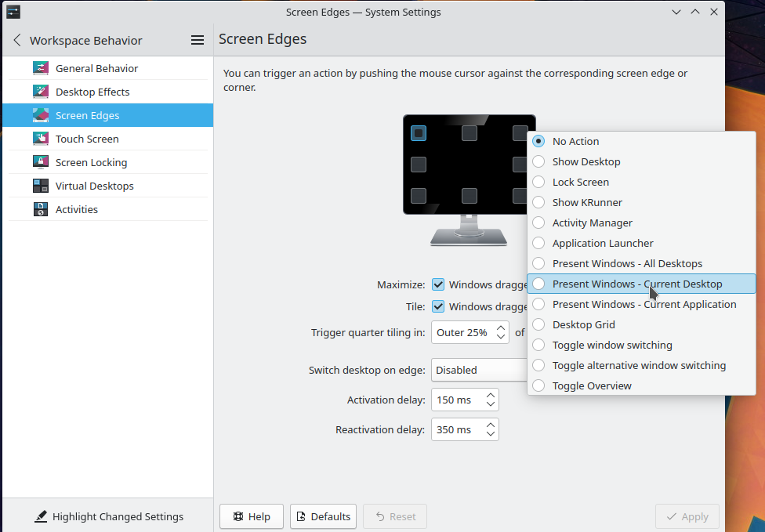Toggle the Tile windows checkbox
Viewport: 765px width, 532px height.
[439, 307]
